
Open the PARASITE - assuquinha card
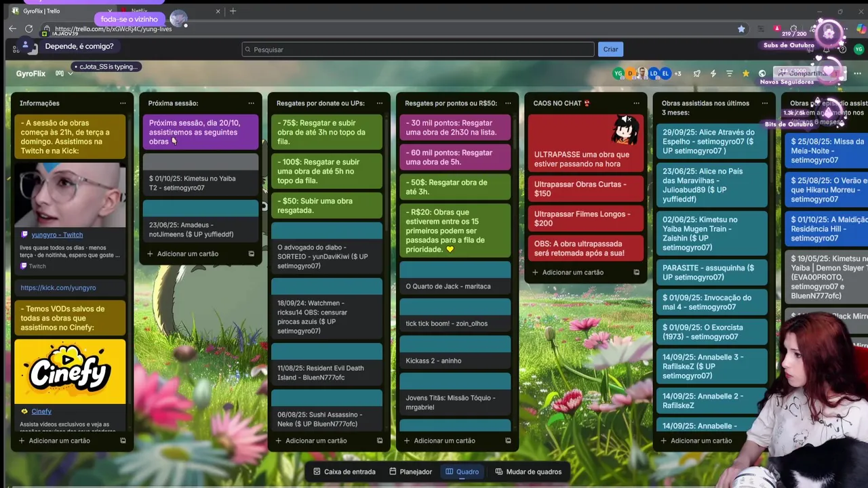click(x=711, y=272)
